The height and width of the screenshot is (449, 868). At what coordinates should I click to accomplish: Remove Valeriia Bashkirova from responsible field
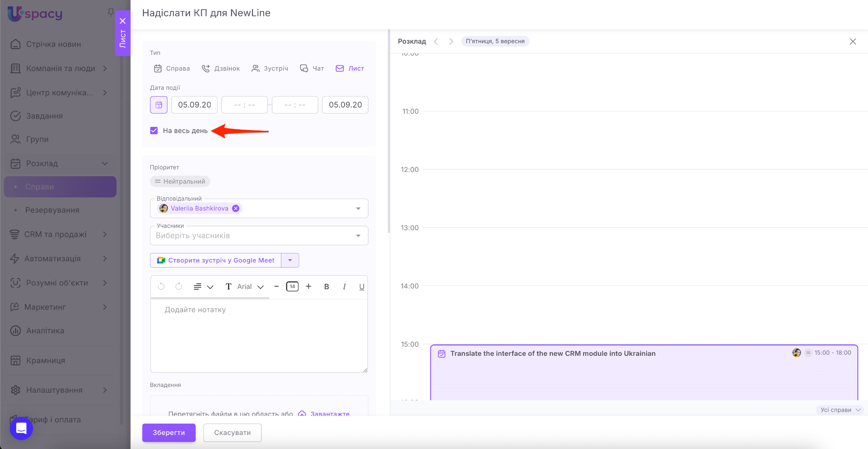tap(236, 208)
